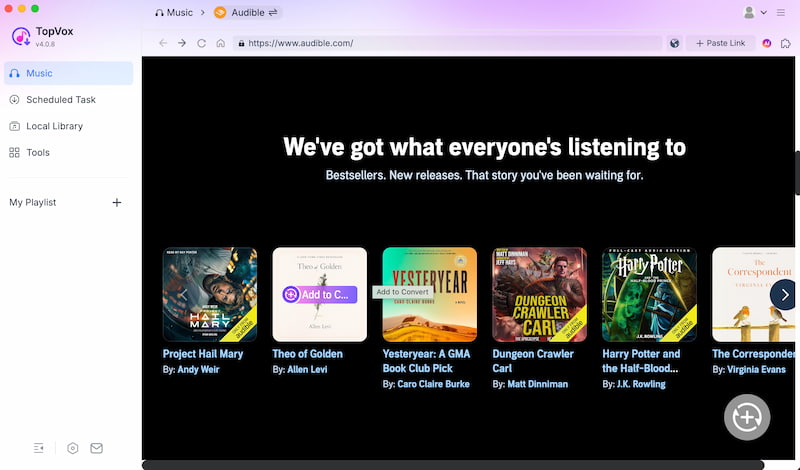Open The Correspondent title link
The width and height of the screenshot is (800, 470).
point(754,354)
